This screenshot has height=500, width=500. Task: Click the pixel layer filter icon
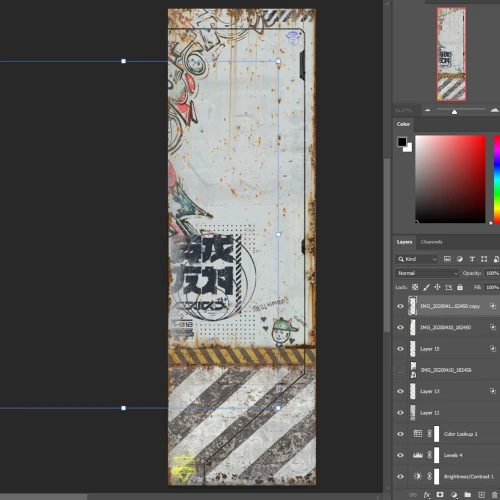[x=447, y=259]
